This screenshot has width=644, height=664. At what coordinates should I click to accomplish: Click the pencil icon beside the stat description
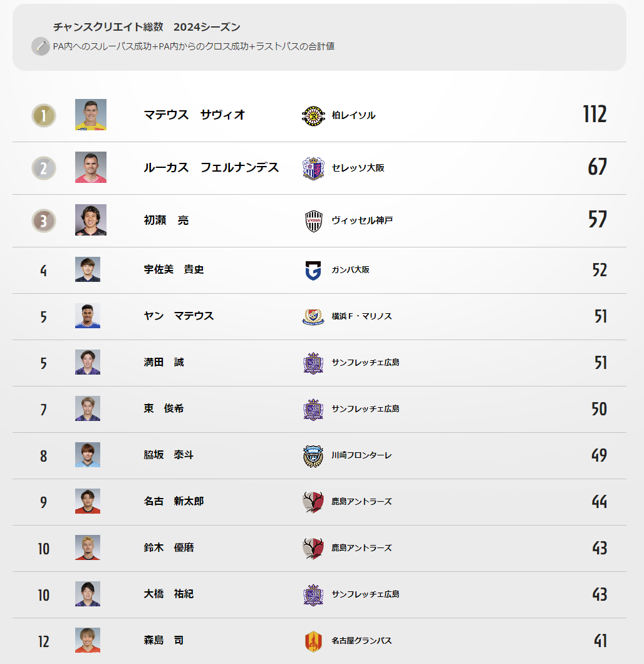pos(41,46)
